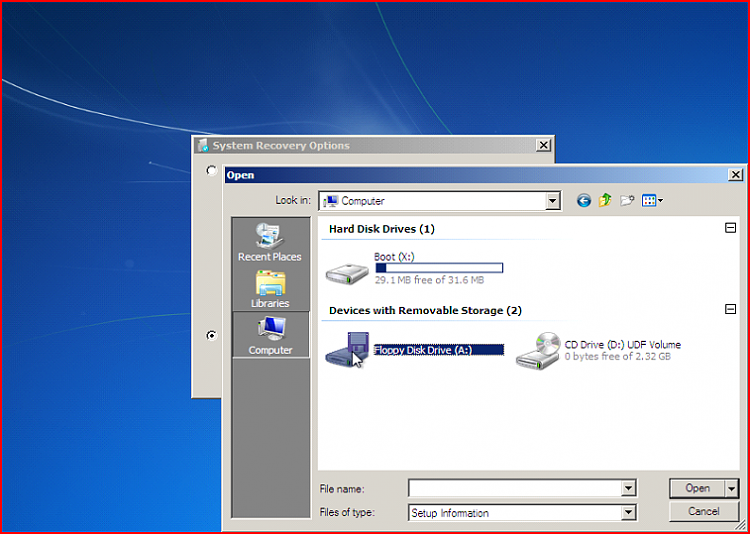Close the System Recovery Options window
Screen dimensions: 750x534
[x=543, y=145]
